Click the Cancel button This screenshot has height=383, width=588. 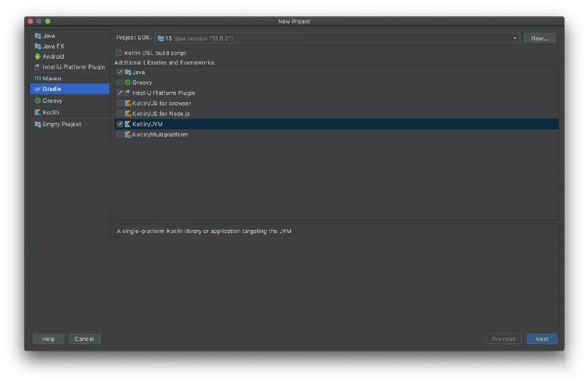click(85, 339)
